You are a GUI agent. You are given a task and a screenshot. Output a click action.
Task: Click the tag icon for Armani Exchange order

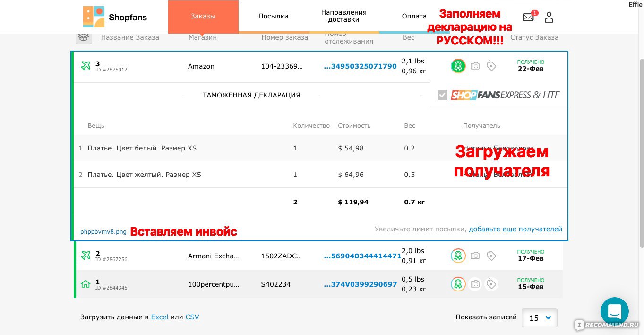491,256
